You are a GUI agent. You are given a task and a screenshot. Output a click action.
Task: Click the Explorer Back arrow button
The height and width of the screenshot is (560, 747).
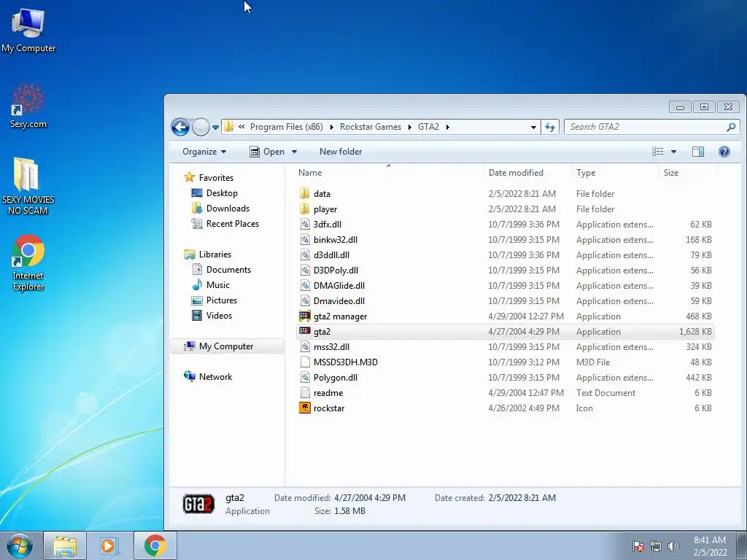click(181, 127)
